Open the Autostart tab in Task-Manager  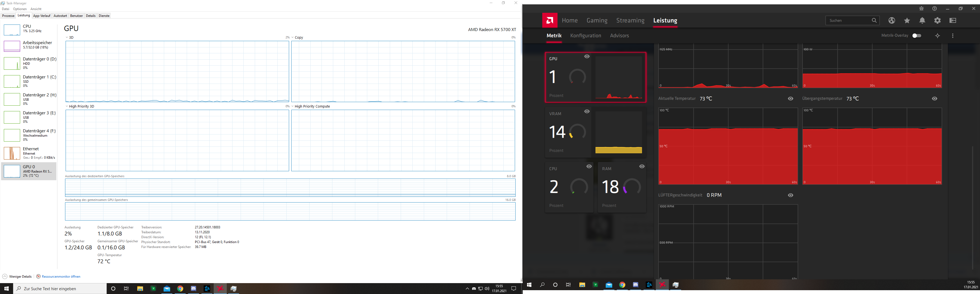pos(60,16)
